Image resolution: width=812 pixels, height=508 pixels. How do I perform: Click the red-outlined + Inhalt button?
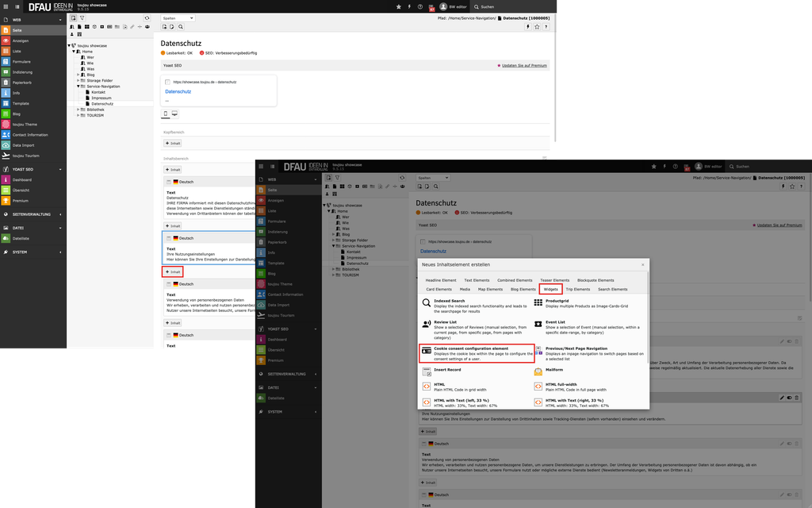point(173,271)
